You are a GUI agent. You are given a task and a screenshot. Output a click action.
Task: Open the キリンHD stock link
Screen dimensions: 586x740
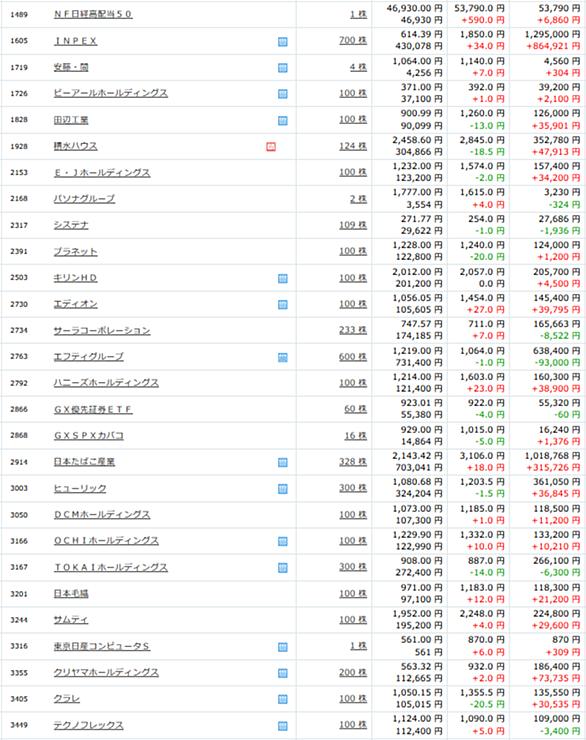(75, 278)
